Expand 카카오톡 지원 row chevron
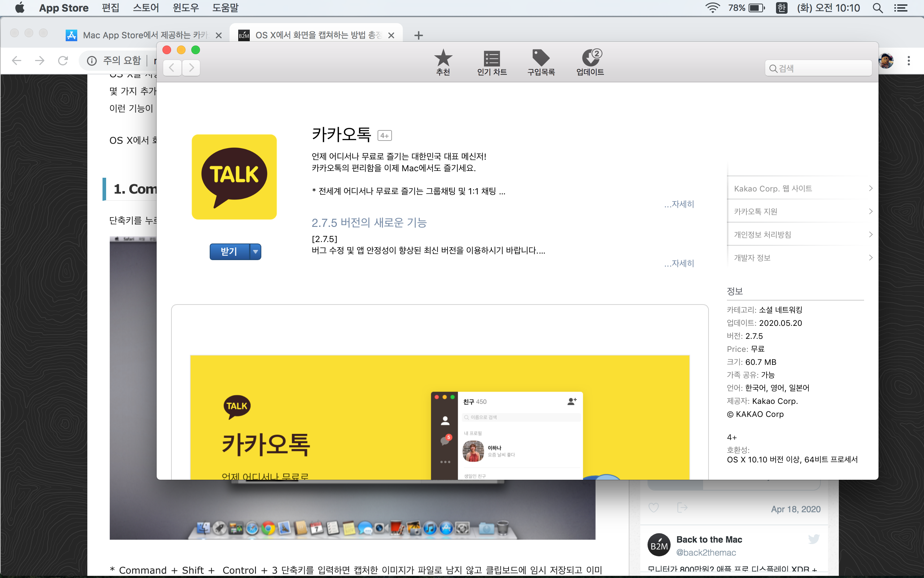Image resolution: width=924 pixels, height=578 pixels. (871, 211)
